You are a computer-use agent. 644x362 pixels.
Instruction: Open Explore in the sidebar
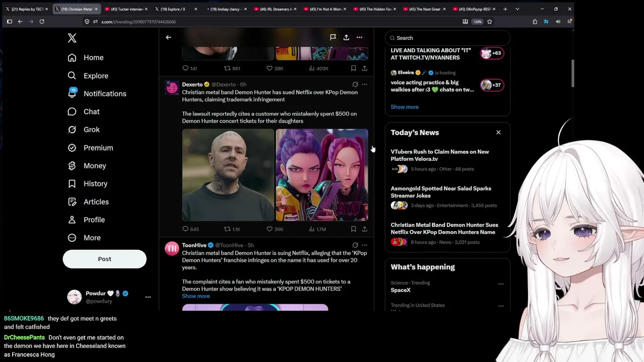(88, 76)
